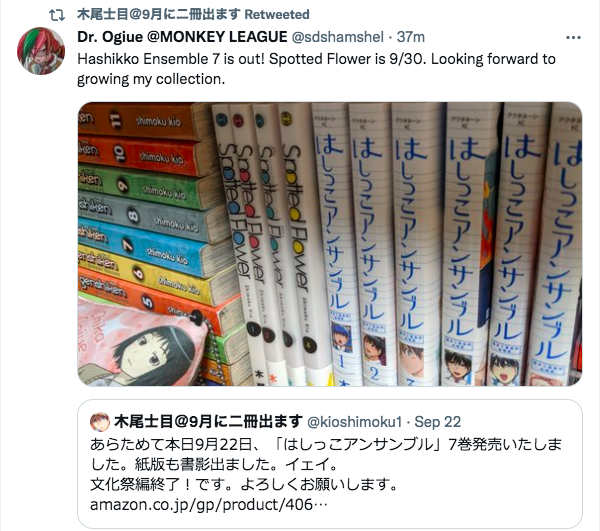The height and width of the screenshot is (531, 600).
Task: Click the 37m timestamp
Action: [x=411, y=37]
